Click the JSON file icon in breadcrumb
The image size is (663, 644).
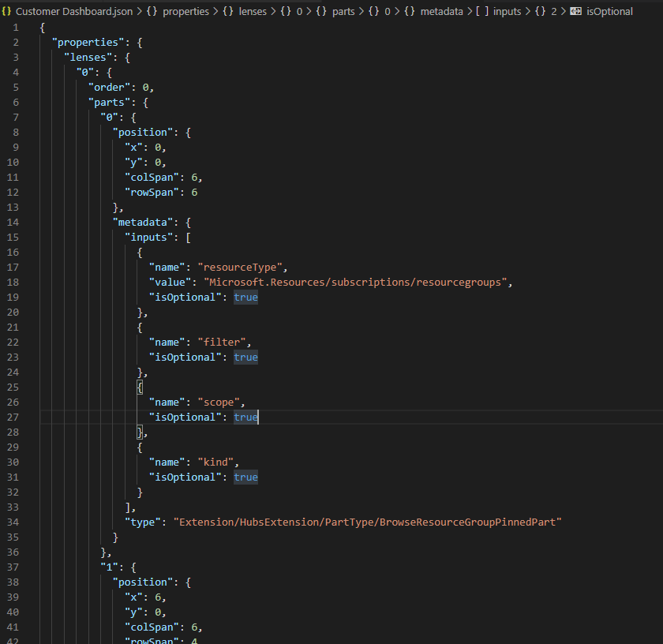tap(6, 12)
